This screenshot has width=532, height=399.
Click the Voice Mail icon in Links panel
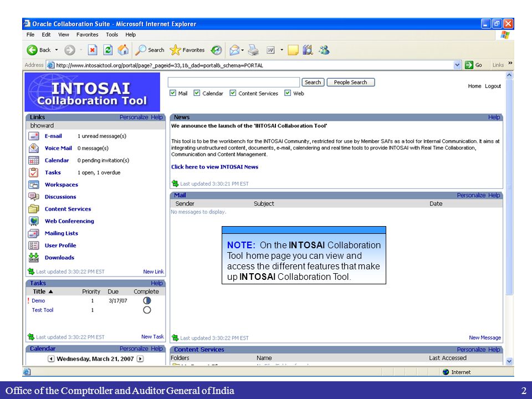[x=34, y=149]
